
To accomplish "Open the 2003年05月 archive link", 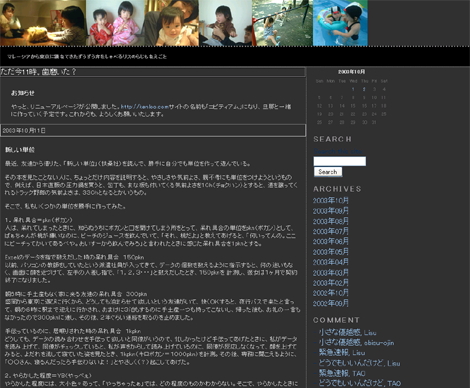I will [331, 252].
